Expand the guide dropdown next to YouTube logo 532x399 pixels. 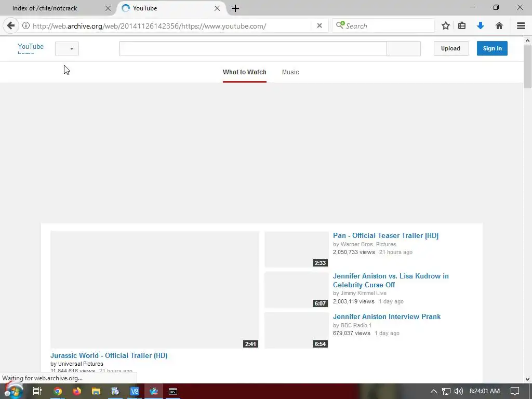pyautogui.click(x=67, y=48)
